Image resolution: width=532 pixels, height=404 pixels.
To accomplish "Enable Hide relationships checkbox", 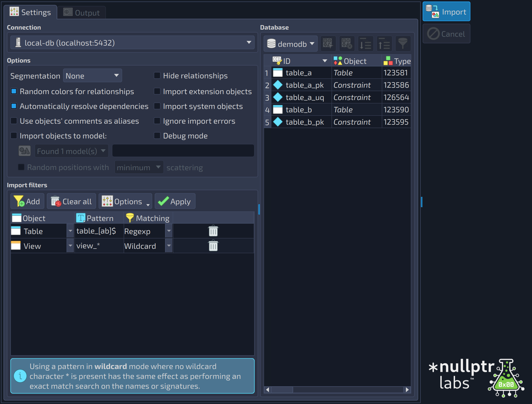I will (x=157, y=75).
